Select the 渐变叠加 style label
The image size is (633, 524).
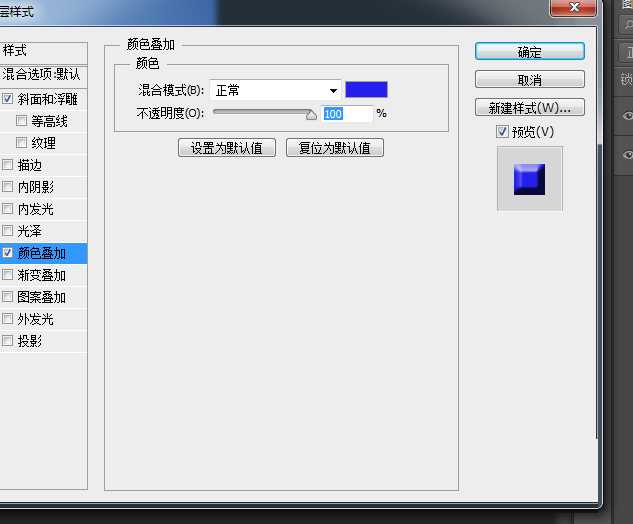pyautogui.click(x=41, y=275)
